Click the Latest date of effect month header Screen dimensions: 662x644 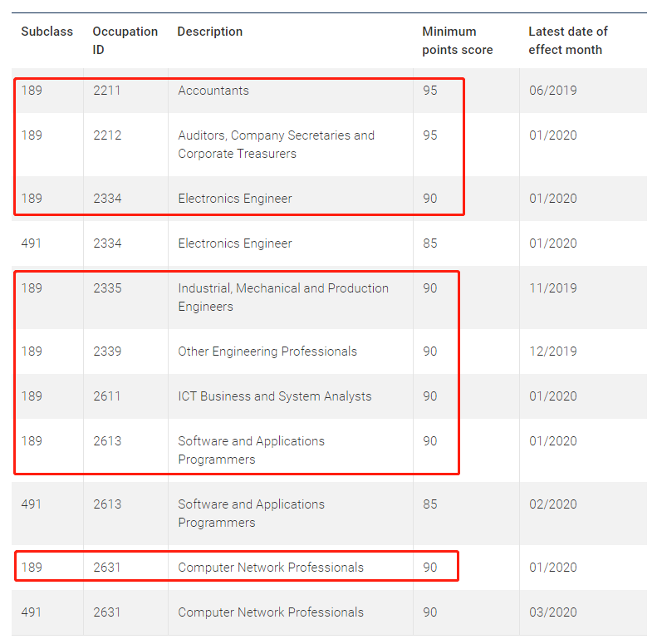568,41
